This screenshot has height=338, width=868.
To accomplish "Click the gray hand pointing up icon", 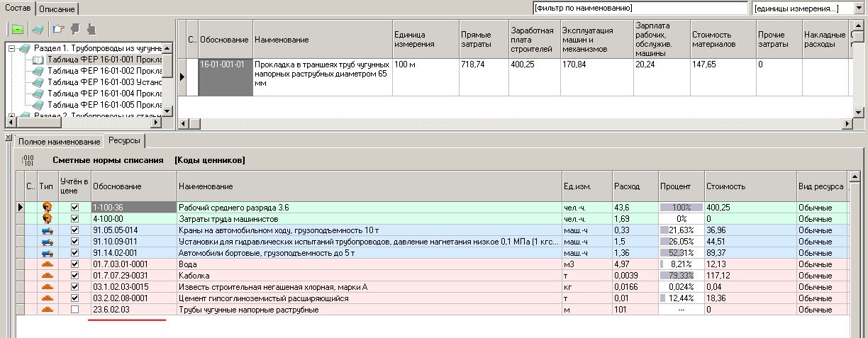I will coord(91,30).
